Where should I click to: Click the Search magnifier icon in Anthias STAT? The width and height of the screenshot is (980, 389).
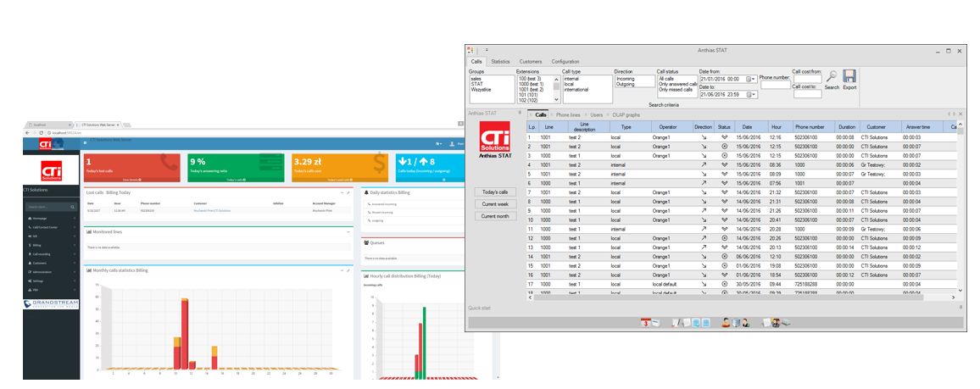click(832, 77)
